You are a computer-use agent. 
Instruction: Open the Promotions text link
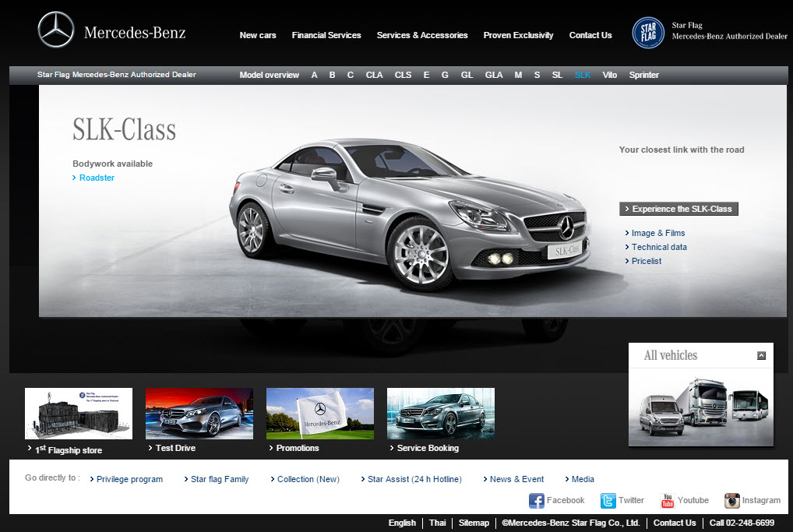click(298, 448)
